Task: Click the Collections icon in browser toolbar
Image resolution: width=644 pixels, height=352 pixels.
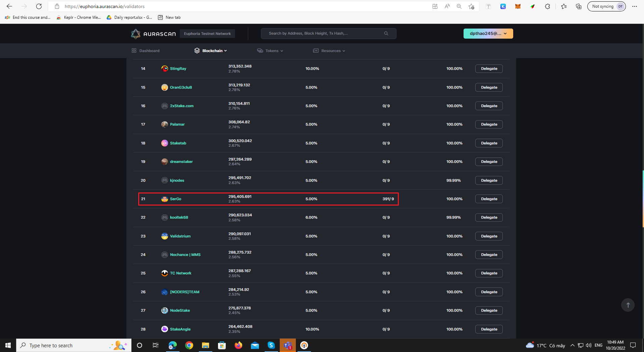Action: tap(578, 6)
